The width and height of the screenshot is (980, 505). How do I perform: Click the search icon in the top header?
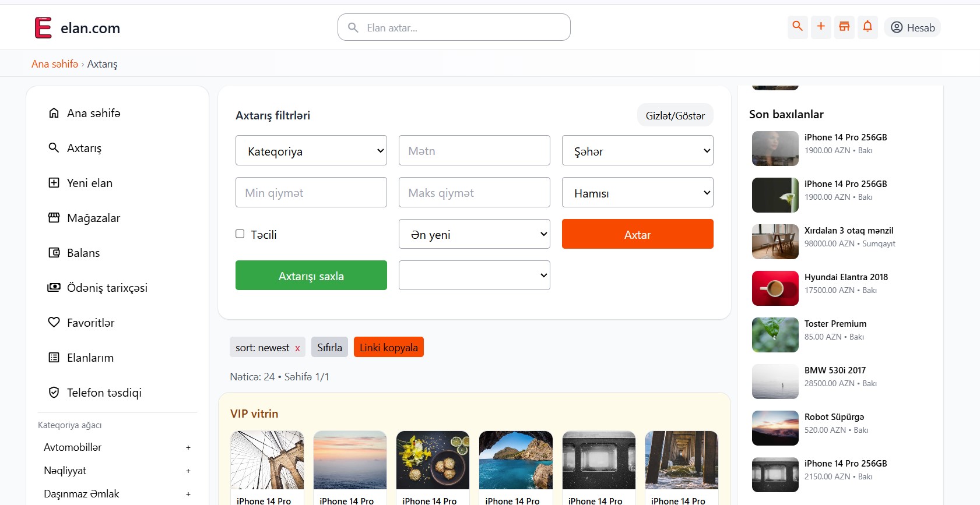click(797, 27)
